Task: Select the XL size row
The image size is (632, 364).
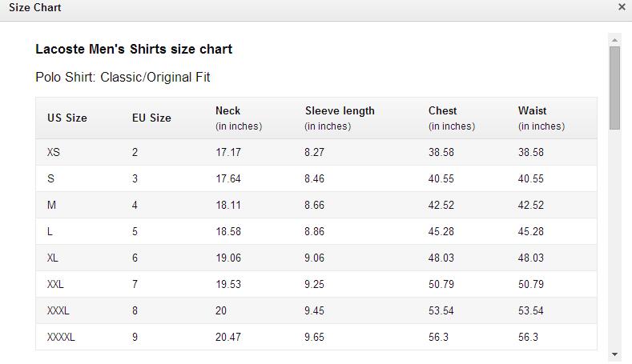Action: point(316,258)
